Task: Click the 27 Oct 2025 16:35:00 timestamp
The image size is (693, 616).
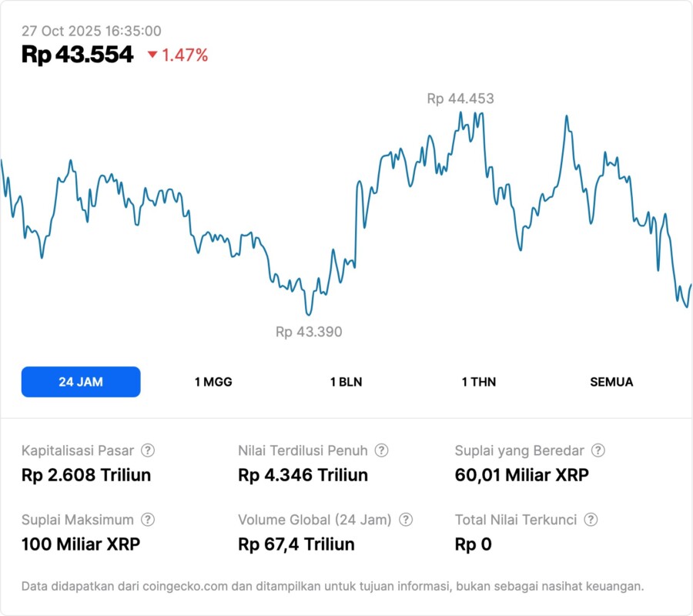Action: (91, 31)
